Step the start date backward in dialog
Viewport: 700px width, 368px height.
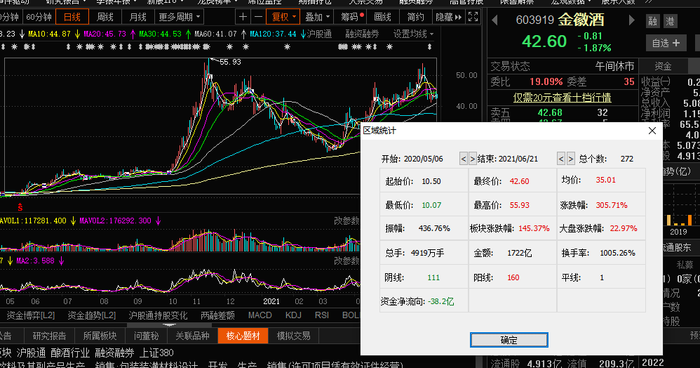tap(463, 159)
